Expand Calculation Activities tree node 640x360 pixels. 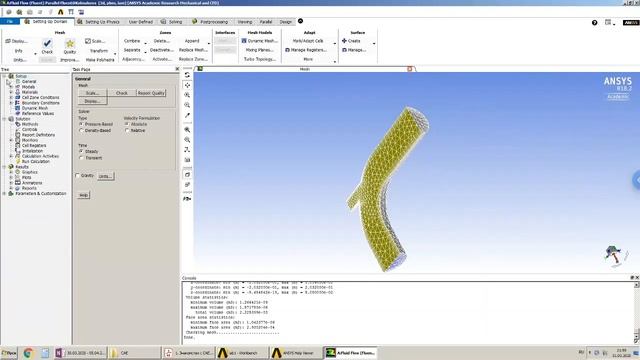[11, 156]
